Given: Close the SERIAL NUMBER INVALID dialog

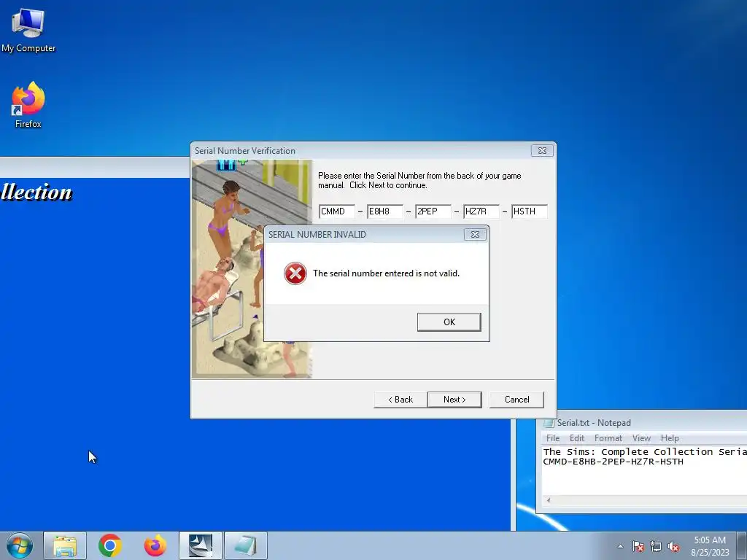Looking at the screenshot, I should 475,234.
